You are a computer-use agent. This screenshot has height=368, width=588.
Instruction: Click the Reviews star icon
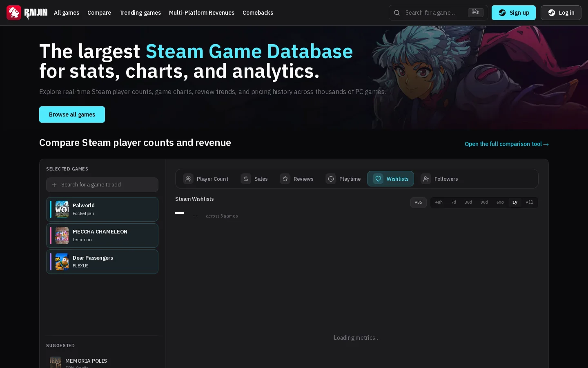coord(285,179)
